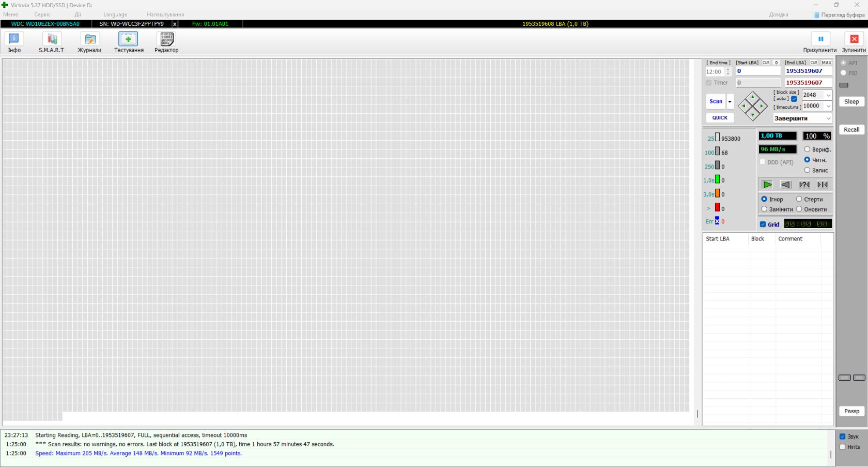Click the forward scan green play arrow
868x467 pixels.
pos(767,185)
